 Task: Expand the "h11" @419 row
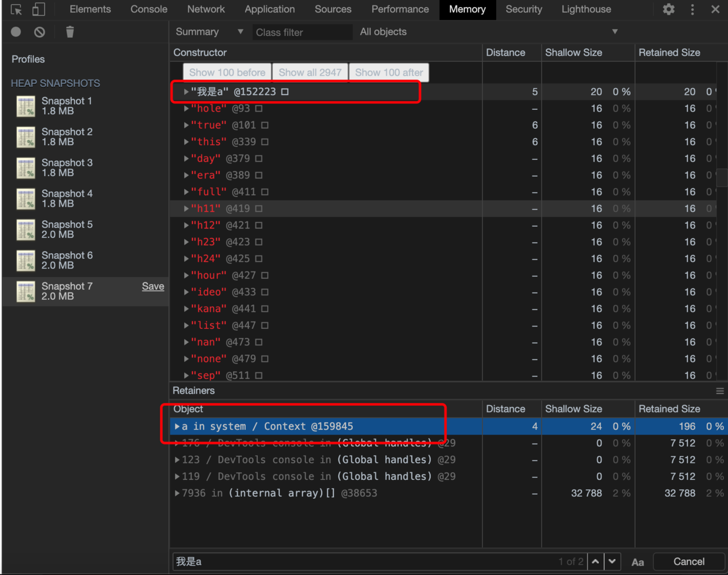coord(186,209)
